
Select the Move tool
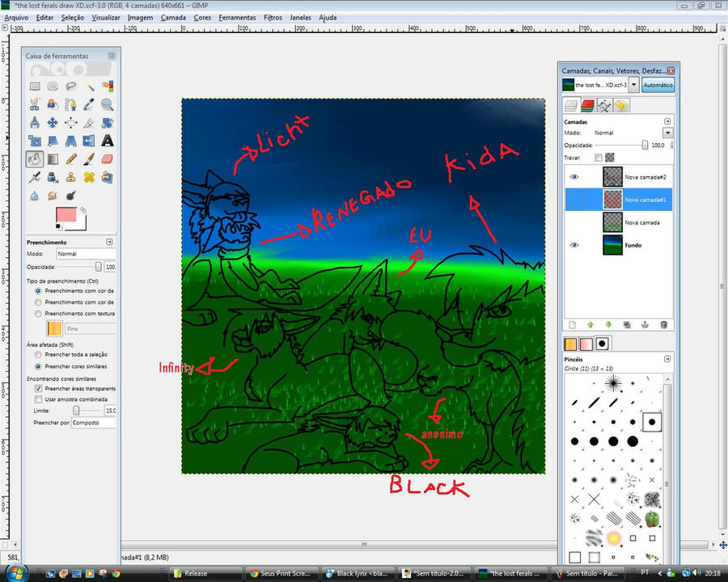click(53, 123)
